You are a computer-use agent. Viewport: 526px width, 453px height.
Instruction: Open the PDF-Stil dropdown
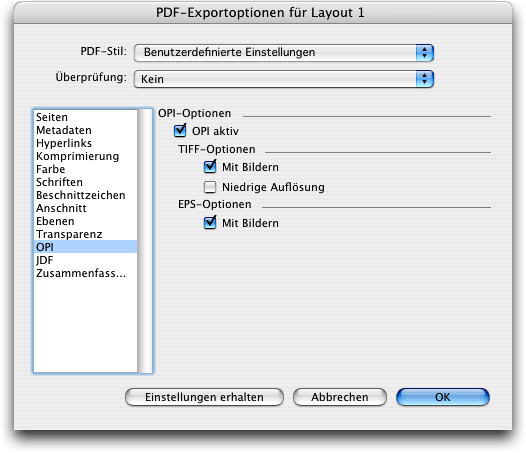[284, 53]
